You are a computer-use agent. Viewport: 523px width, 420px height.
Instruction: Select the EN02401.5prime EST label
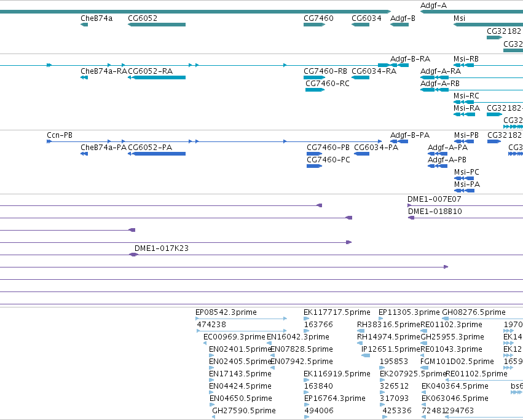pos(240,349)
